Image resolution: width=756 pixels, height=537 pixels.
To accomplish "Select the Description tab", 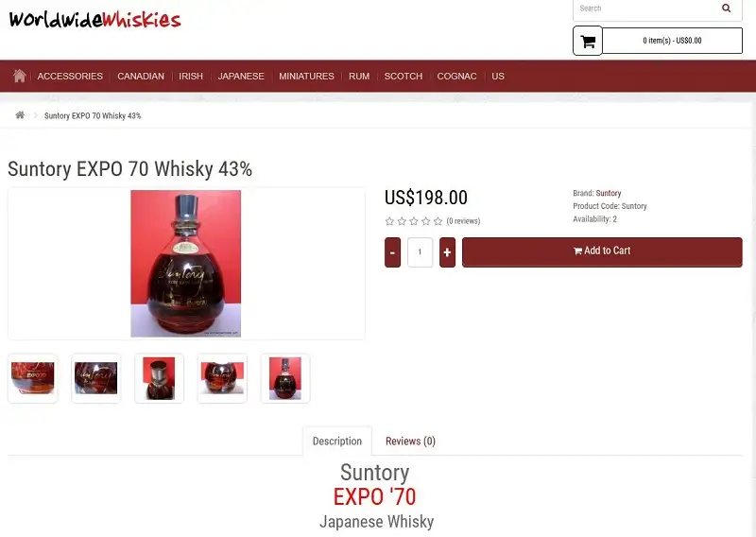I will [x=337, y=441].
